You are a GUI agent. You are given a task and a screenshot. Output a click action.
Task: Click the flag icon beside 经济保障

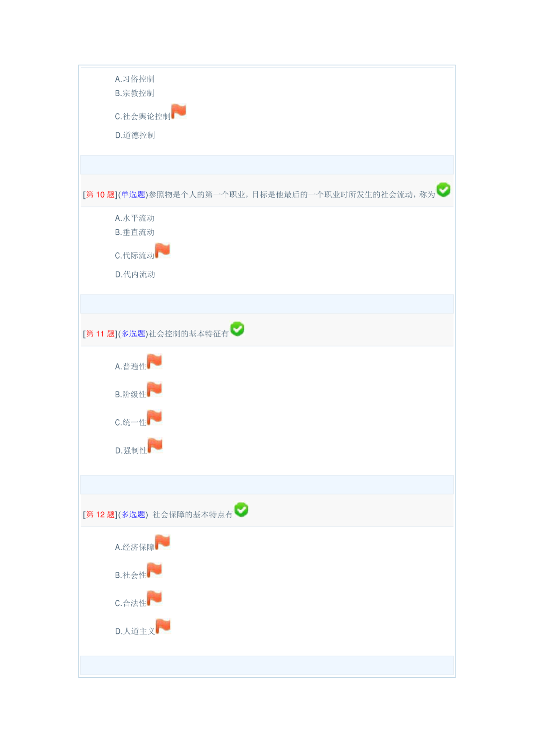[162, 542]
